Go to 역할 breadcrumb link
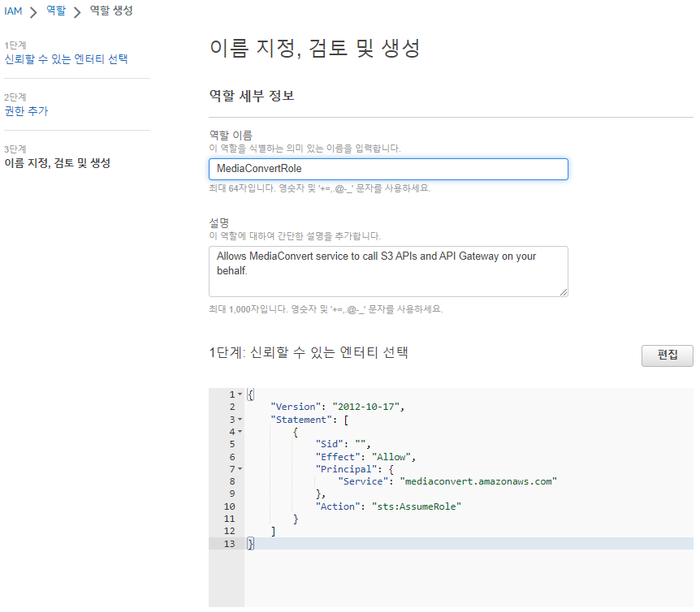The image size is (700, 612). [56, 11]
